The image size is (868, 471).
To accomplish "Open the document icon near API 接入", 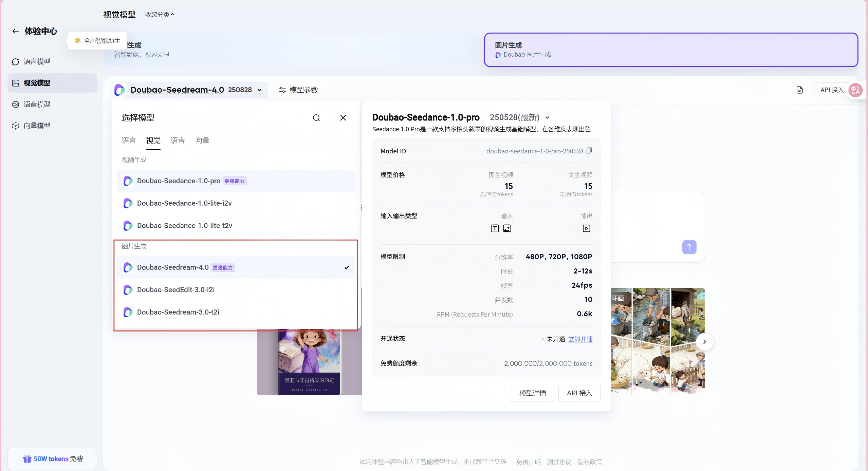I will pos(799,90).
